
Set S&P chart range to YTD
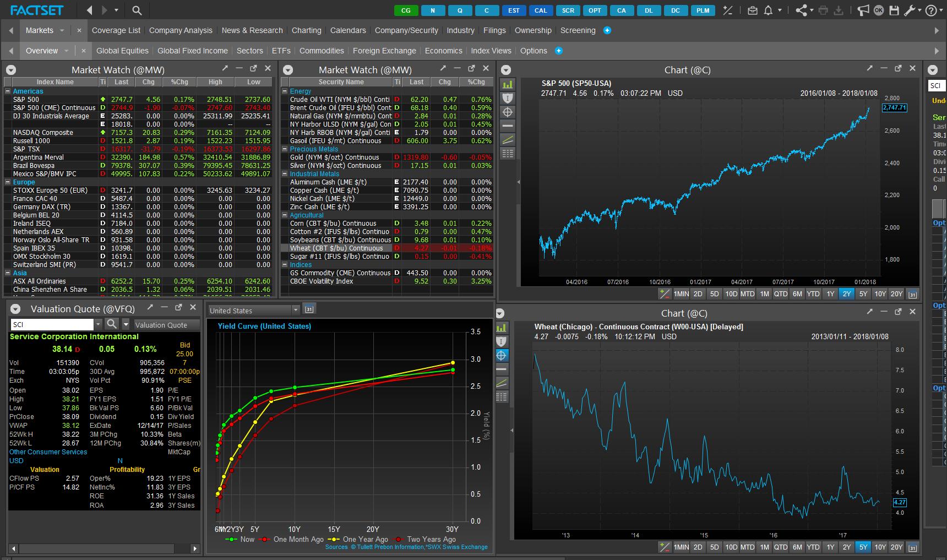pos(813,294)
